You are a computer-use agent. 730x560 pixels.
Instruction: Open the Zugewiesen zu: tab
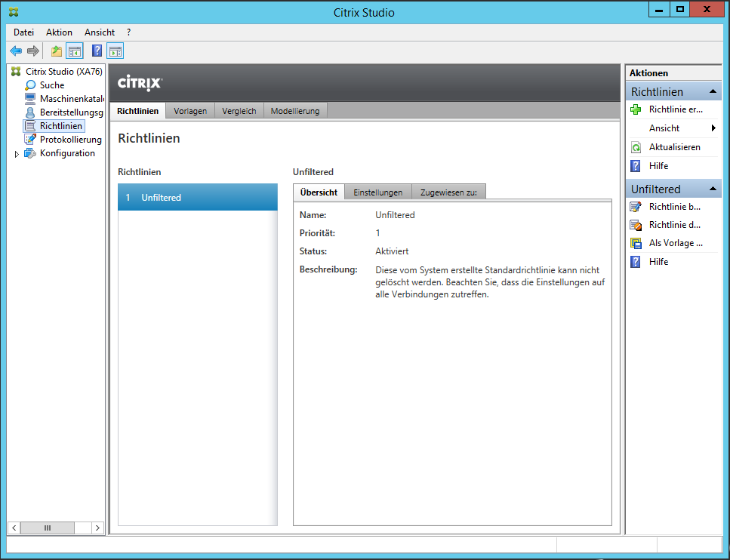[x=448, y=192]
